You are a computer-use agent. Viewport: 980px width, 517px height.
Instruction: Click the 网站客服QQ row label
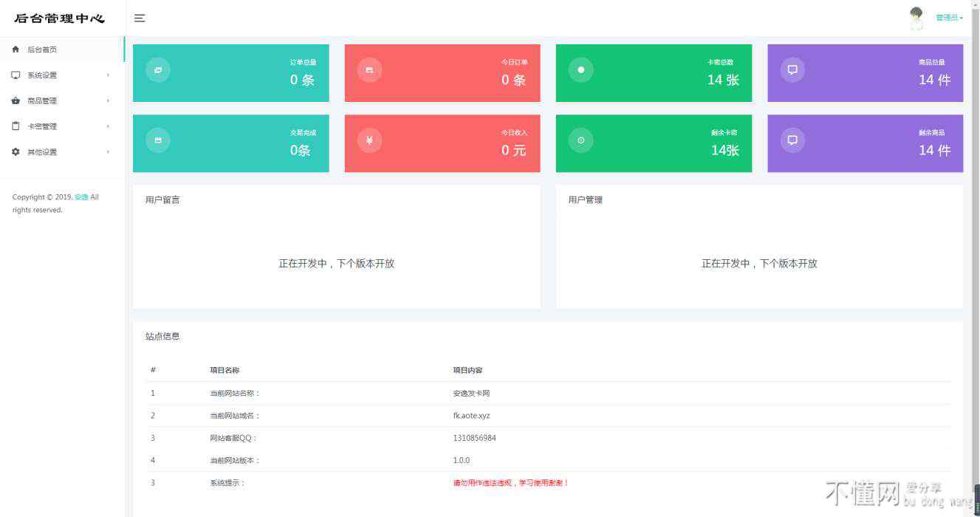[x=233, y=438]
